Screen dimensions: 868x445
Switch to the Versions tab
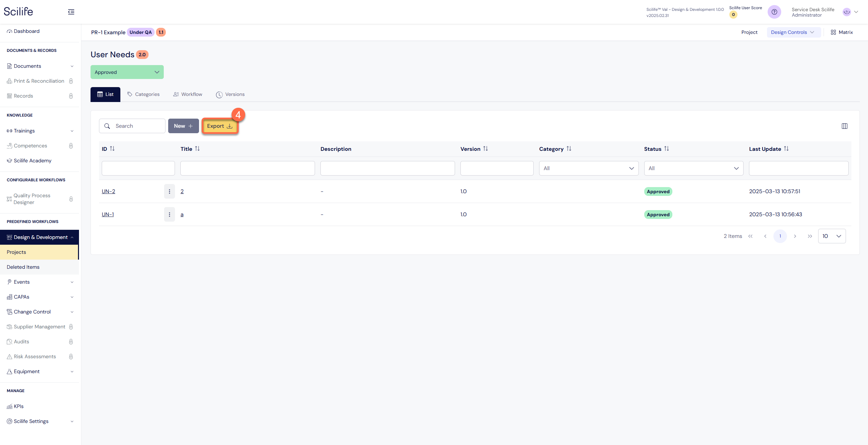[230, 95]
